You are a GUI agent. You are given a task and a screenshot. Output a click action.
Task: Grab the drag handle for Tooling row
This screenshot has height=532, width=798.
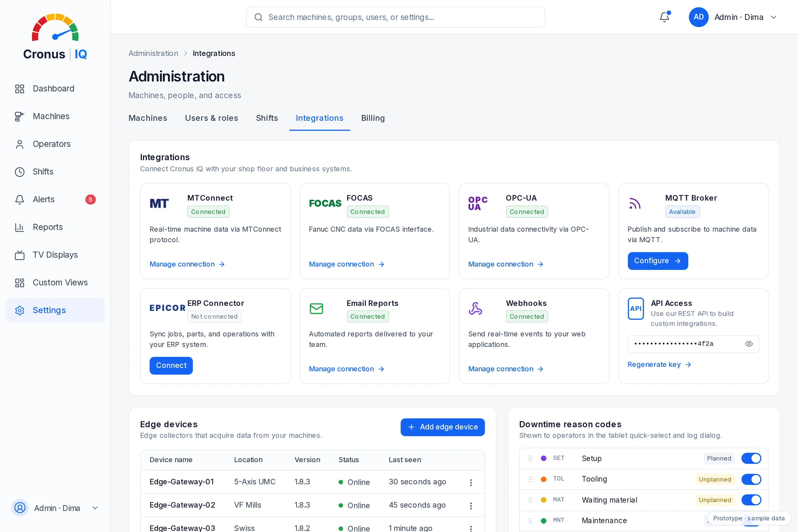530,479
